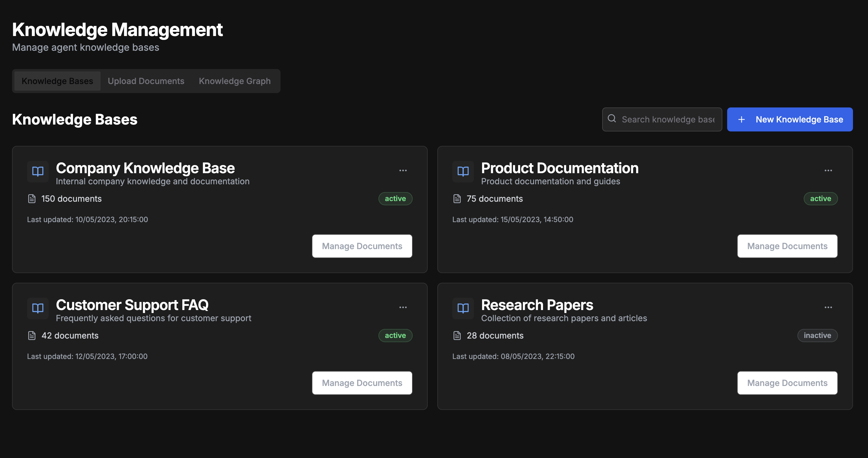Open the Knowledge Graph tab

pyautogui.click(x=235, y=81)
